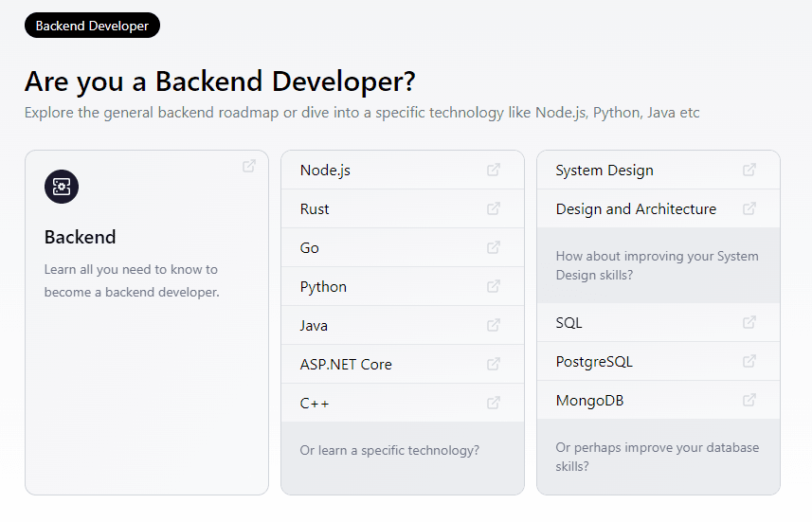The image size is (812, 522).
Task: Open Design and Architecture roadmap
Action: pyautogui.click(x=636, y=209)
